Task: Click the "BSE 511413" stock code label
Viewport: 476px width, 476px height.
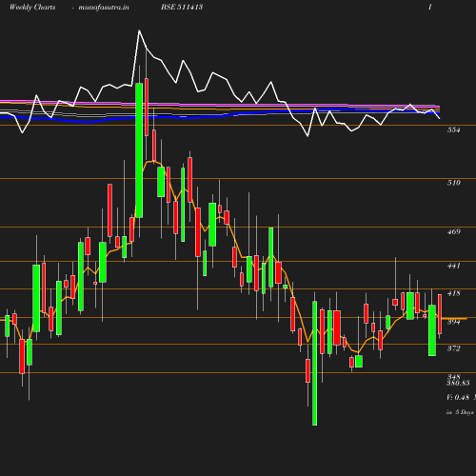Action: tap(182, 7)
